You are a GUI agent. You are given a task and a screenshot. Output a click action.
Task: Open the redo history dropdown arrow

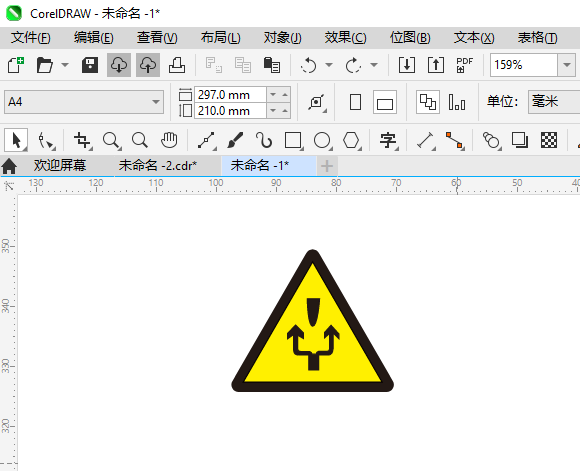click(374, 65)
